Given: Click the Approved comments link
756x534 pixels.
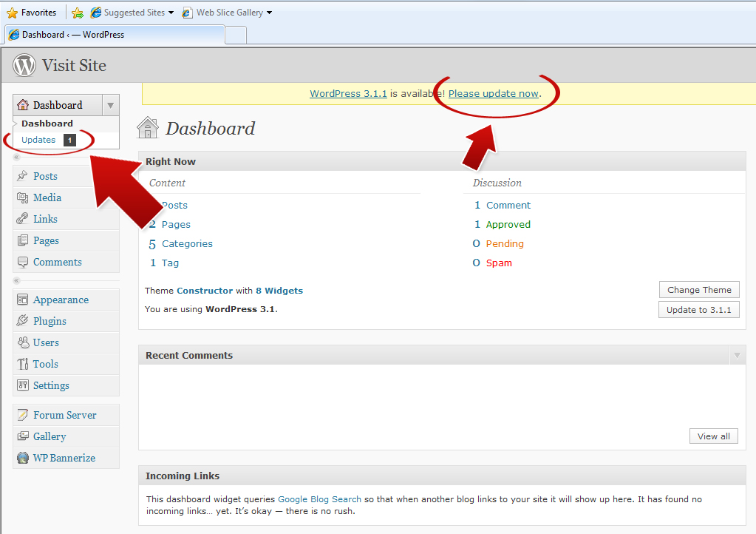Looking at the screenshot, I should click(x=508, y=224).
